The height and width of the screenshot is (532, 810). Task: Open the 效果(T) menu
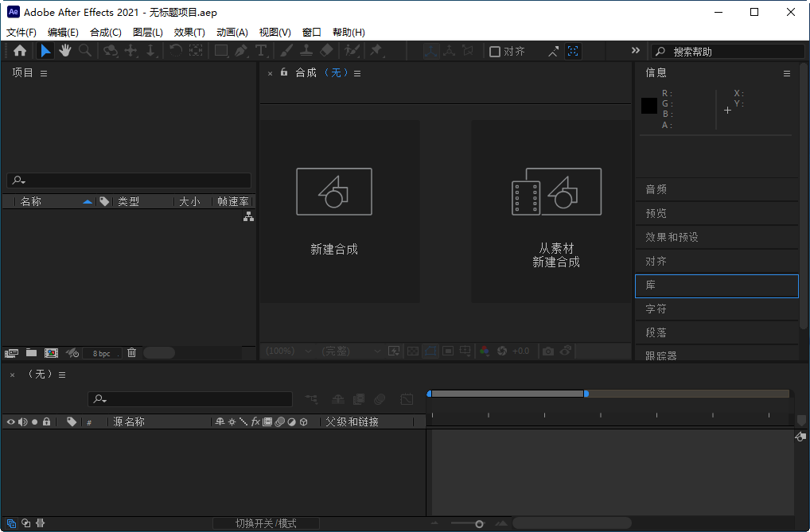pyautogui.click(x=188, y=32)
